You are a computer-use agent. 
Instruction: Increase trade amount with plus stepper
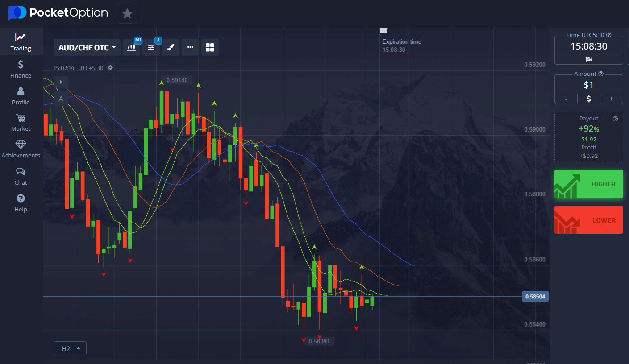click(x=611, y=99)
